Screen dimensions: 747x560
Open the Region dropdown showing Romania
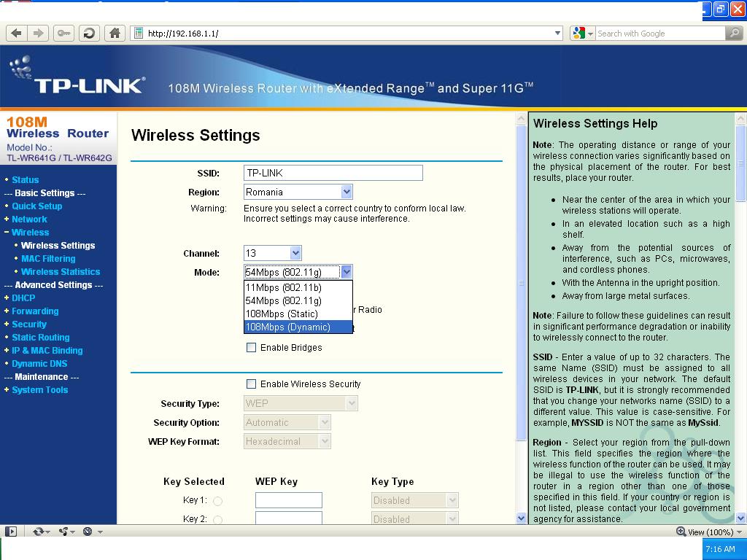[x=298, y=192]
